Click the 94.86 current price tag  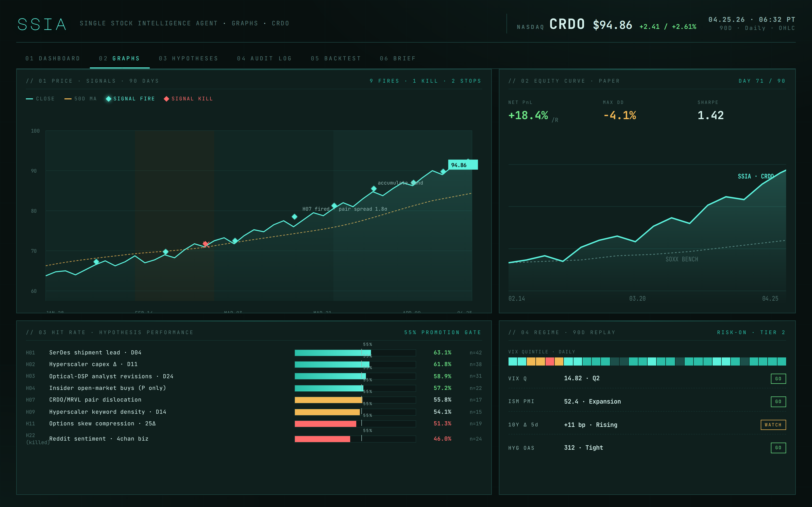462,165
